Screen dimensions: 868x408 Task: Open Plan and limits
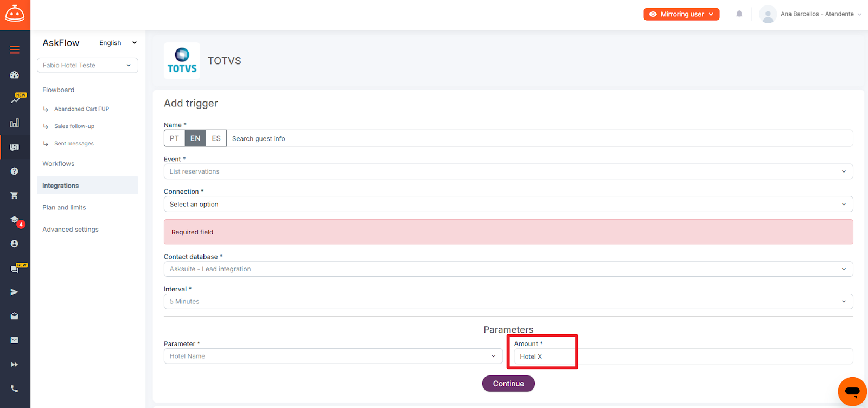point(64,208)
